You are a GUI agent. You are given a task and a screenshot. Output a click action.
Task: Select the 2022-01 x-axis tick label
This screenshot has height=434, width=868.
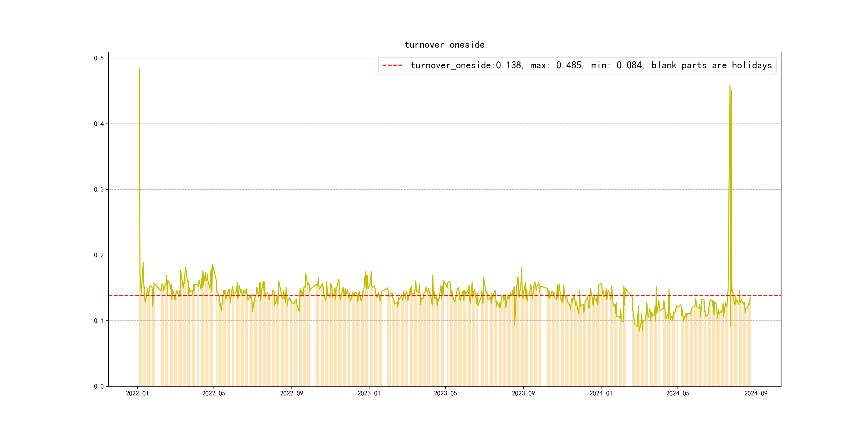pos(137,393)
